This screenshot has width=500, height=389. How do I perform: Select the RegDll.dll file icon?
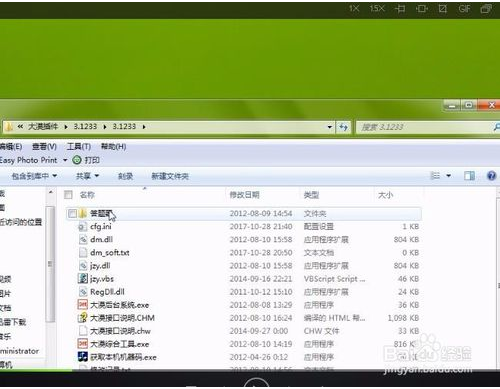83,292
